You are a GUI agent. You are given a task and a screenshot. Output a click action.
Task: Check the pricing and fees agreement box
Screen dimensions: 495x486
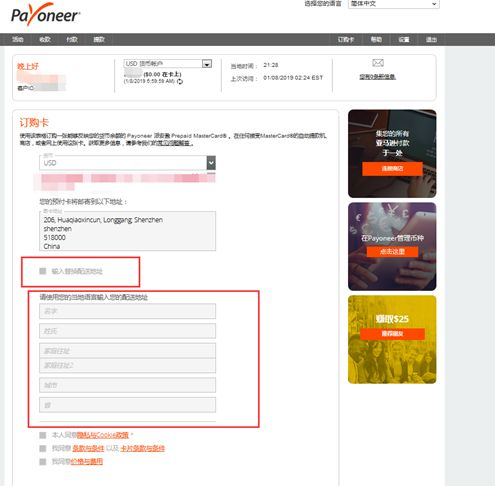point(43,462)
